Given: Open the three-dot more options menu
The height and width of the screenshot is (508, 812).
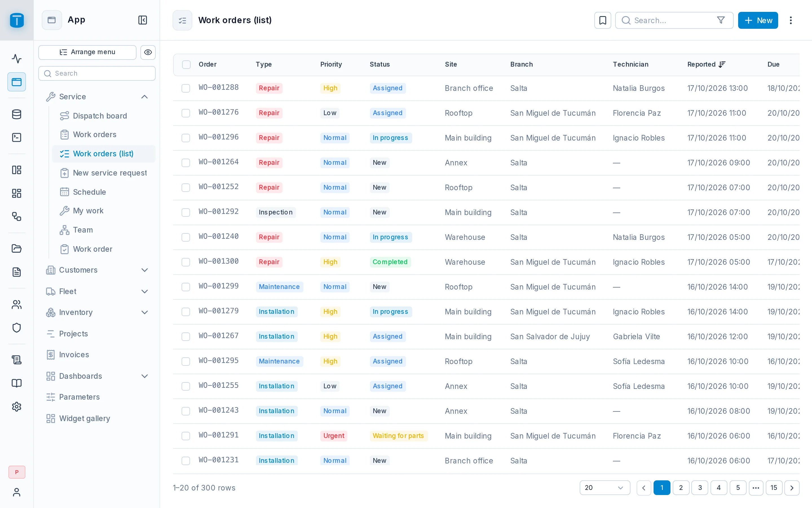Looking at the screenshot, I should [791, 20].
